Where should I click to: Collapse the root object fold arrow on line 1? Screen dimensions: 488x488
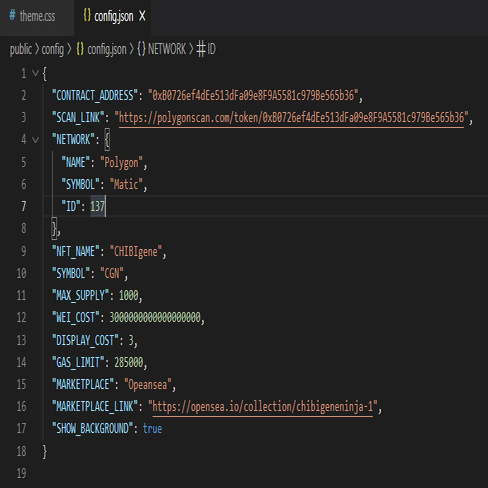[35, 73]
